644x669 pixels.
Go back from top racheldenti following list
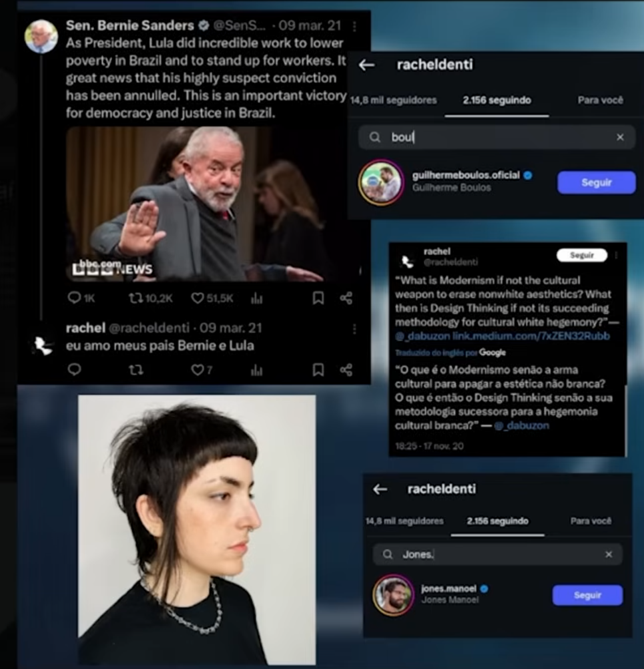367,65
